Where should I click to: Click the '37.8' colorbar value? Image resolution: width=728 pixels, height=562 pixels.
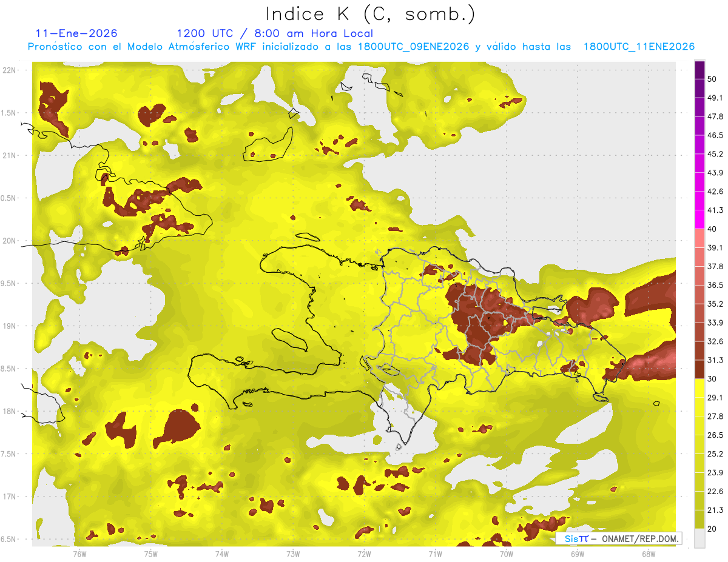pyautogui.click(x=716, y=266)
